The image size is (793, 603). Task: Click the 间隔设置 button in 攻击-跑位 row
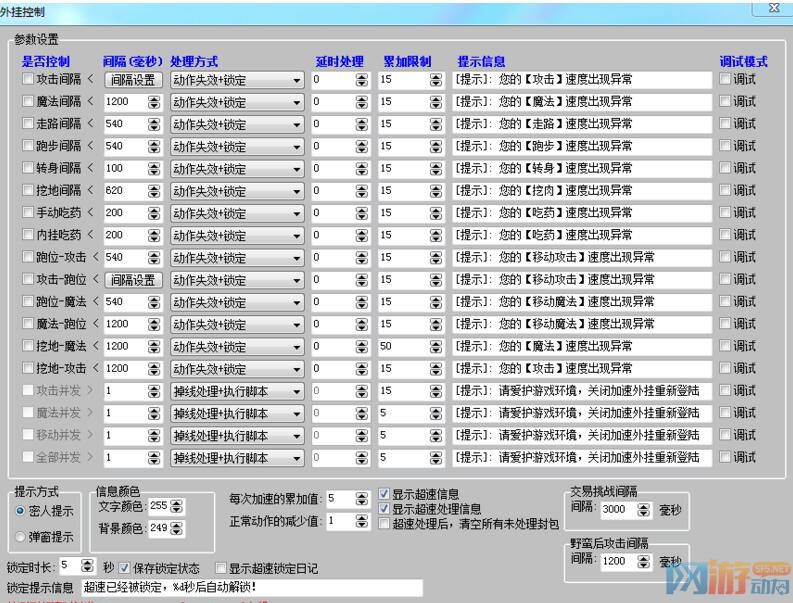tap(132, 280)
